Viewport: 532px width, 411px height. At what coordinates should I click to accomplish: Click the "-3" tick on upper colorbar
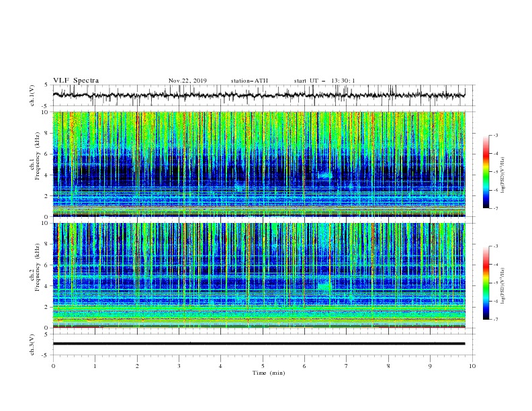pos(495,135)
